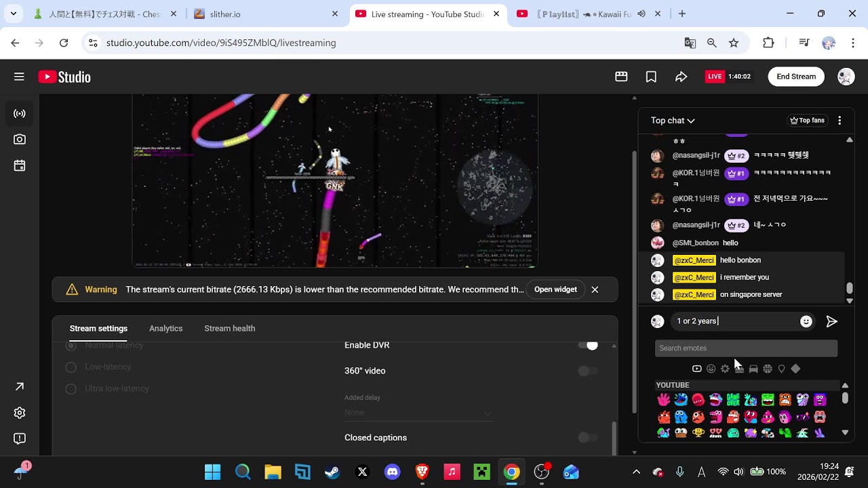Click the bookmark icon in Studio header
Viewport: 868px width, 488px height.
click(x=651, y=77)
